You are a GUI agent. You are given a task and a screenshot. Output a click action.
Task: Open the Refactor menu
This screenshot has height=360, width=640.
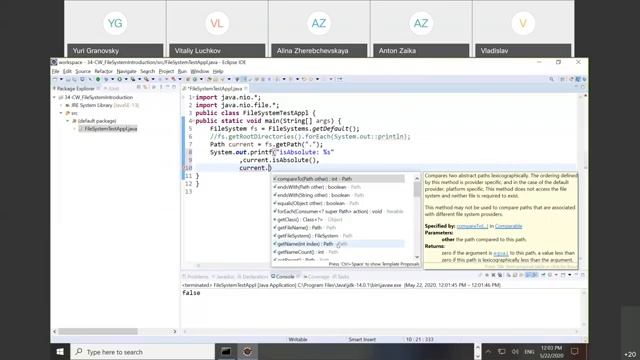(103, 71)
